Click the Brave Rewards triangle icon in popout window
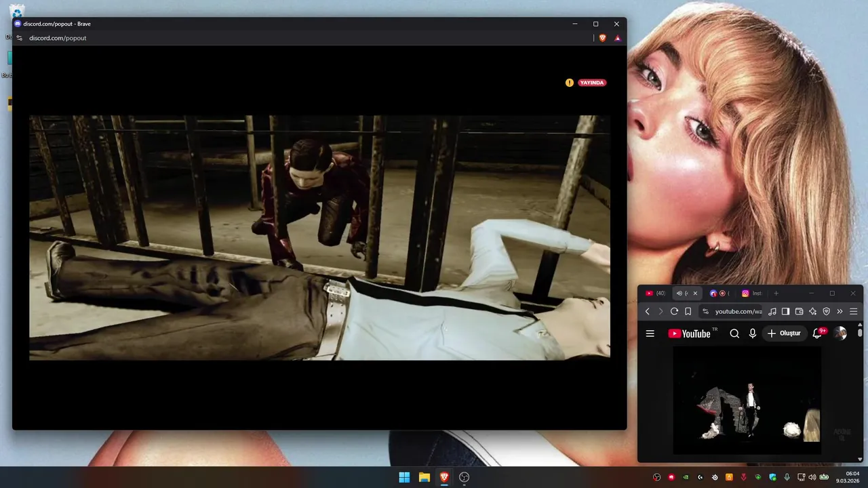868x488 pixels. (617, 38)
